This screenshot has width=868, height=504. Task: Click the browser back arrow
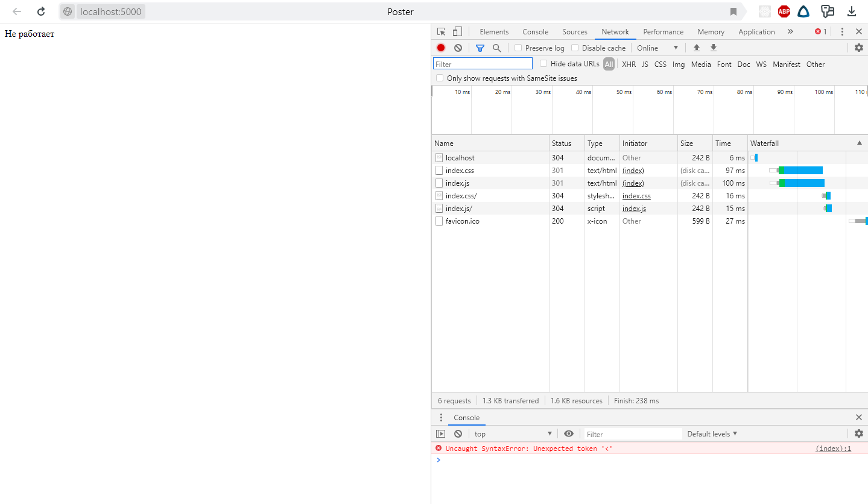click(17, 11)
